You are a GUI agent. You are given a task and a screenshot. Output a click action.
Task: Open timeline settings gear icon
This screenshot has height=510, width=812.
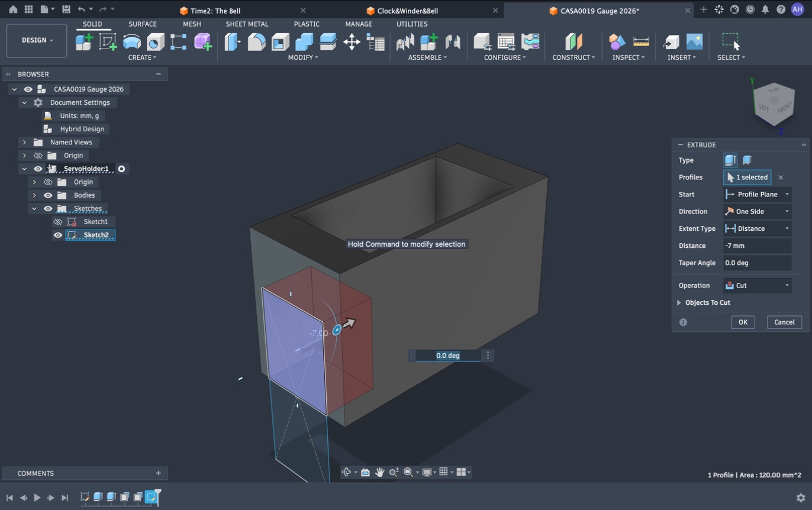click(801, 498)
